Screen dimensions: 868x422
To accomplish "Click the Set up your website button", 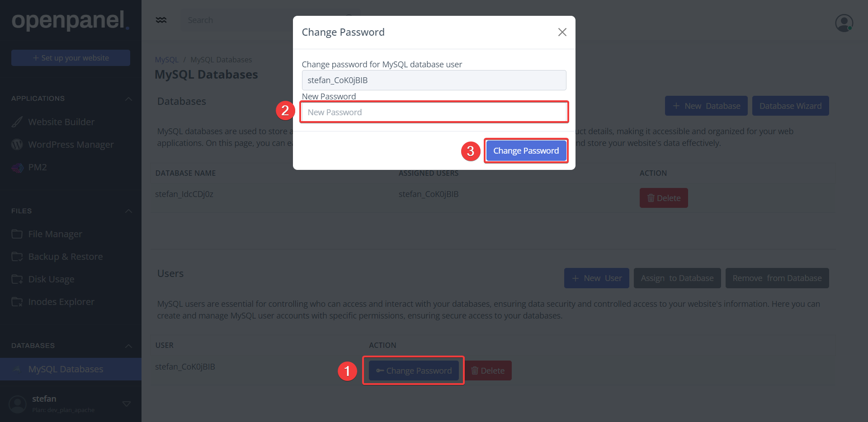I will pyautogui.click(x=71, y=58).
